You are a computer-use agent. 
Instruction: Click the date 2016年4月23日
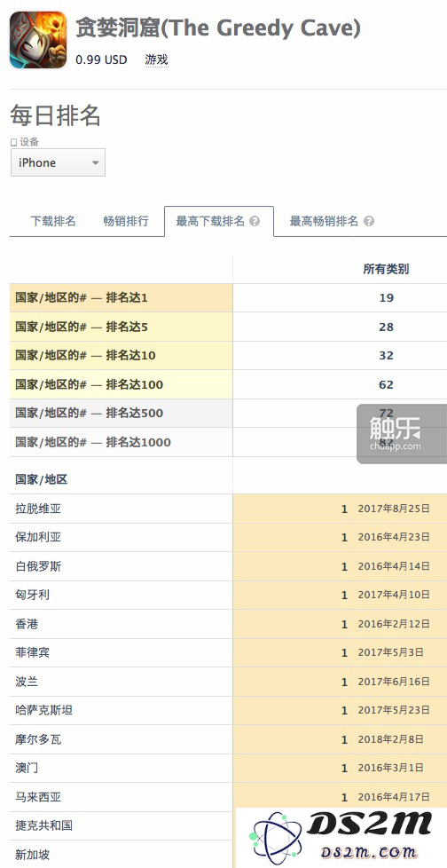coord(394,538)
